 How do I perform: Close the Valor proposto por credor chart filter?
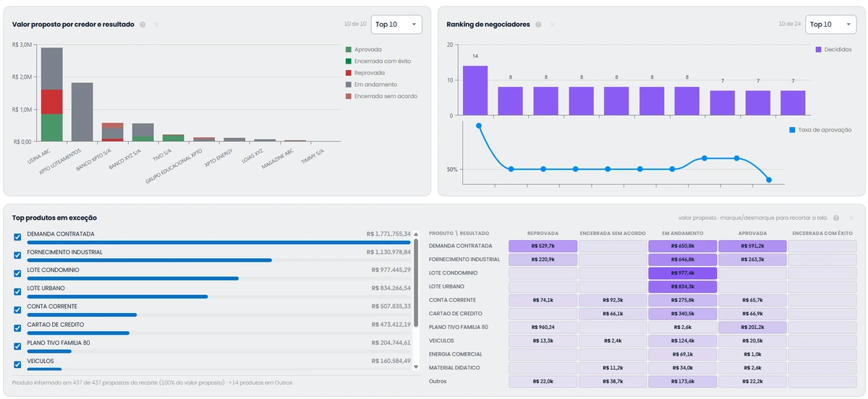(156, 25)
